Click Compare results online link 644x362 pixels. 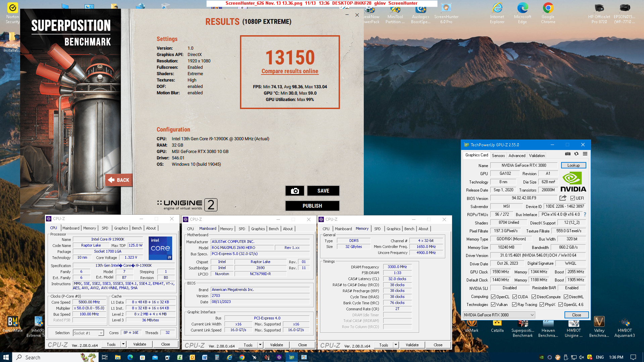point(290,71)
